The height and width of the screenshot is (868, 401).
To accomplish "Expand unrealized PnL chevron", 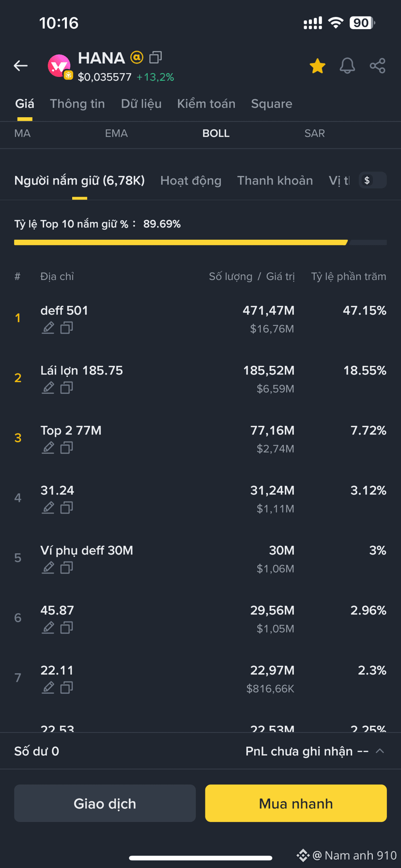I will click(380, 751).
